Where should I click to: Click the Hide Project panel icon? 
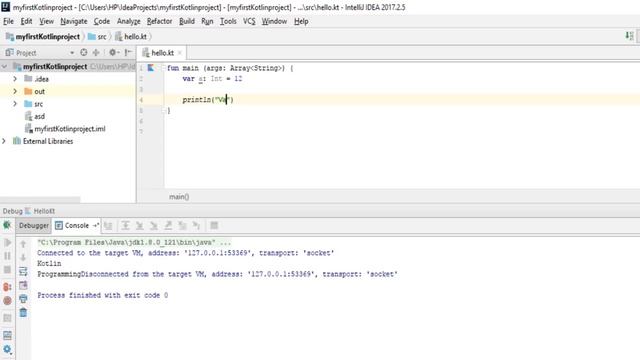click(128, 52)
